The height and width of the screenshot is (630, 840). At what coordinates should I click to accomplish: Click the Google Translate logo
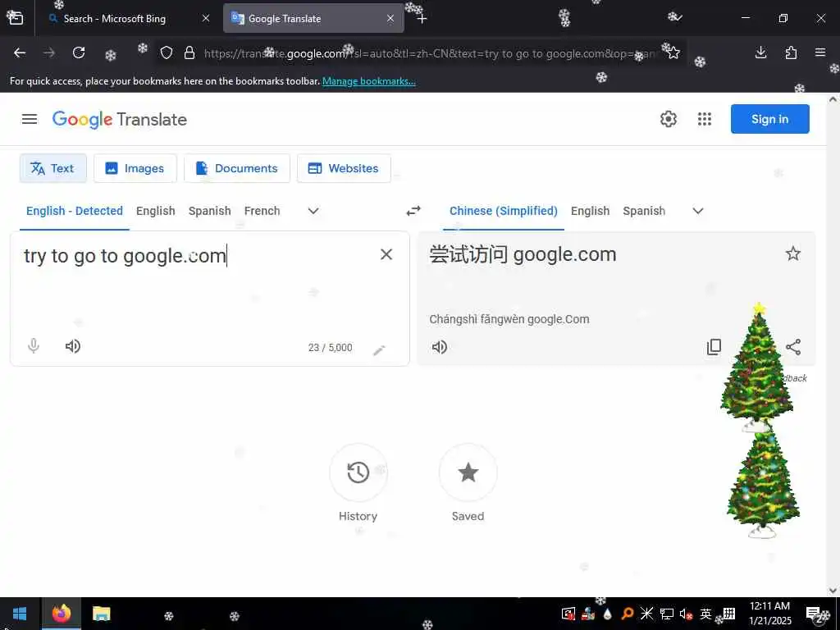(x=120, y=119)
